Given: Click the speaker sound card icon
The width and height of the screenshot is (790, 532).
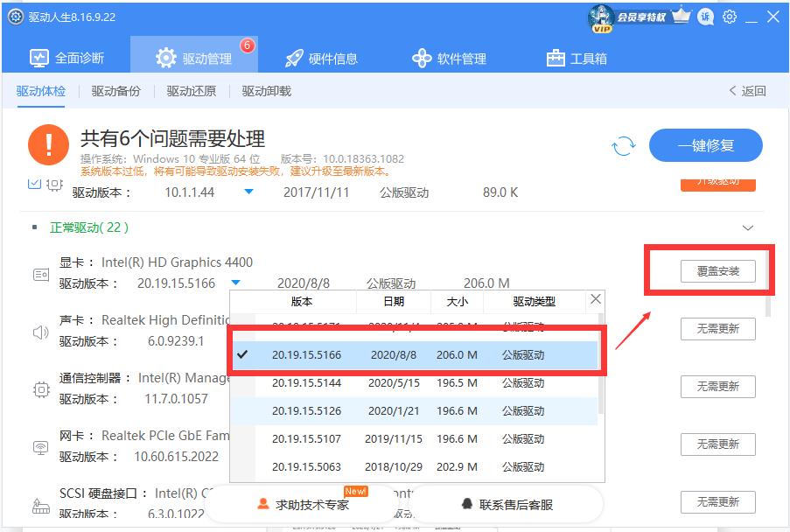Looking at the screenshot, I should (x=41, y=332).
